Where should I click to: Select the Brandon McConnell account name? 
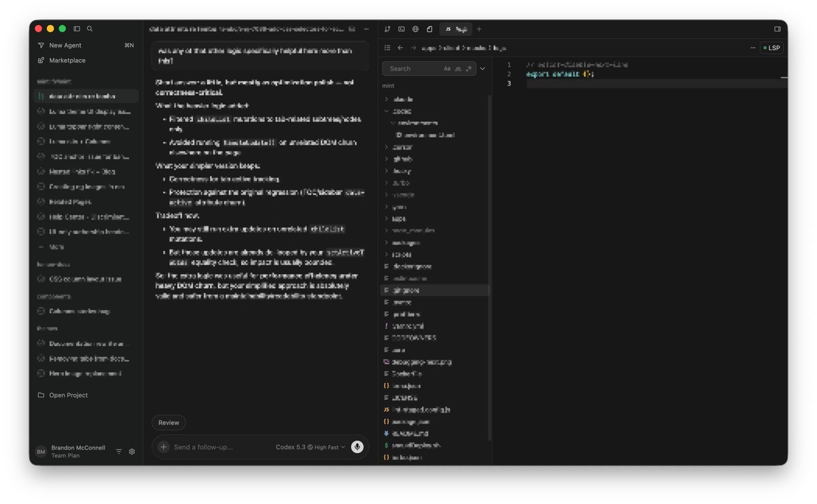tap(80, 448)
